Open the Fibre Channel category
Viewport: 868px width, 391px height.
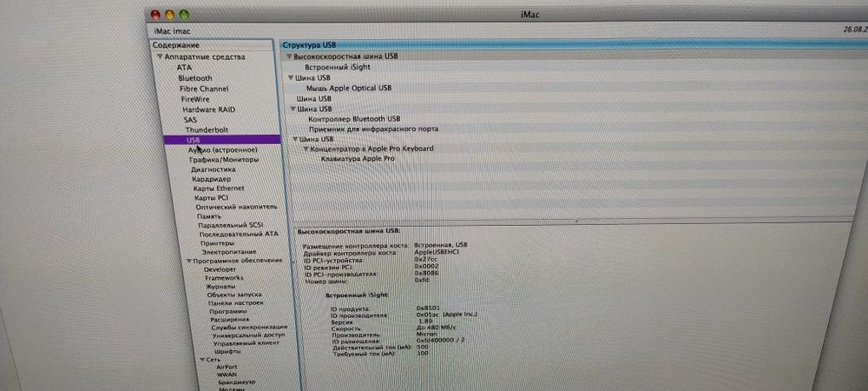[x=204, y=89]
